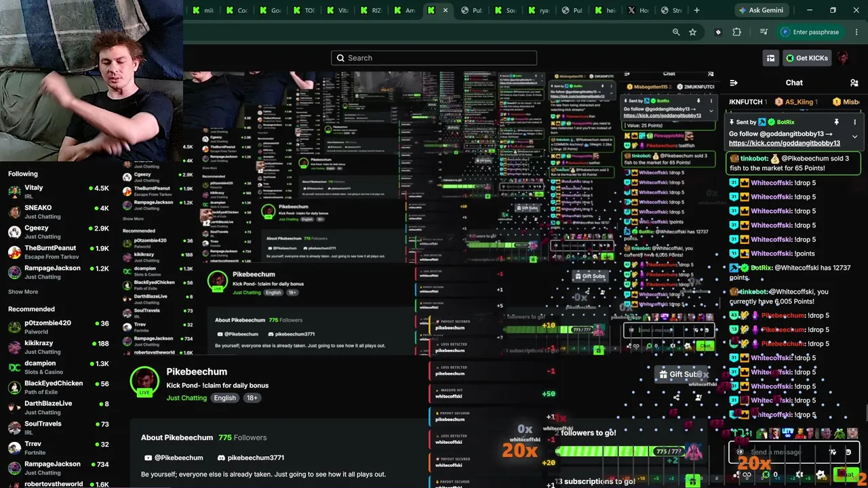Click the green Chat send button
Image resolution: width=868 pixels, height=488 pixels.
point(845,474)
